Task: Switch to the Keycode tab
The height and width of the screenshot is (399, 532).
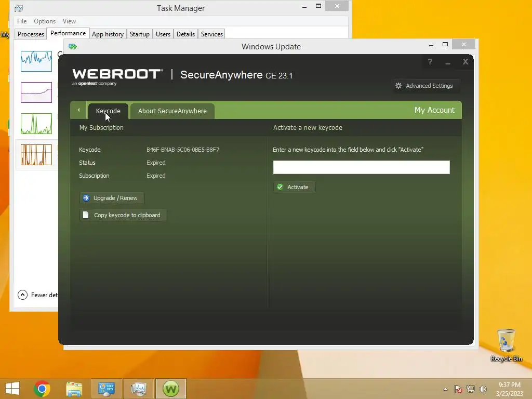Action: tap(108, 111)
